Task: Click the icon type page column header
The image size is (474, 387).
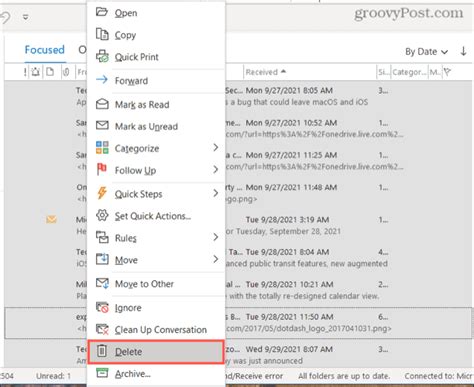Action: [50, 72]
